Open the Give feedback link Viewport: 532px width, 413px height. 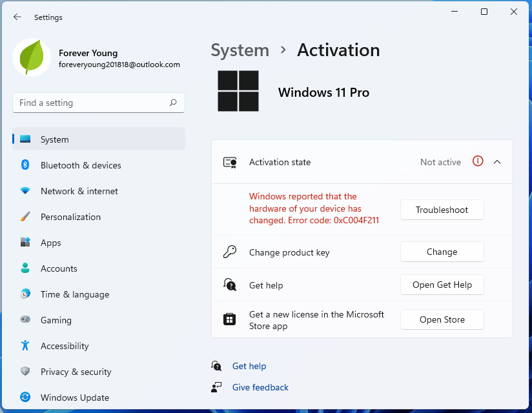(260, 387)
